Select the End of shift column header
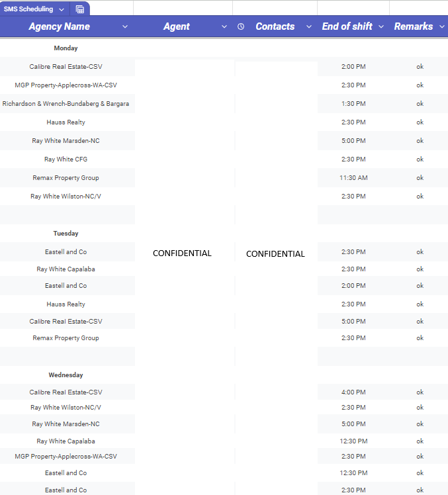448x495 pixels. 347,26
